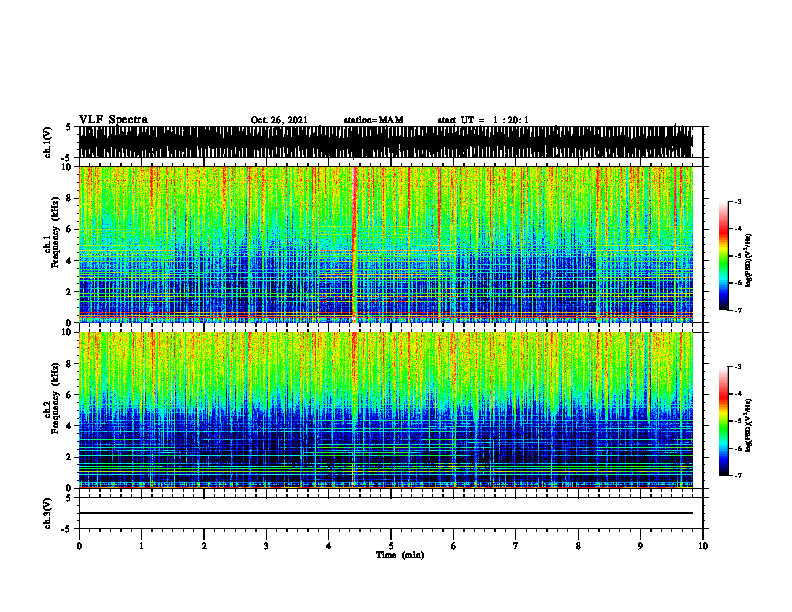Image resolution: width=792 pixels, height=612 pixels.
Task: Click the time axis tick label "10"
Action: coord(703,546)
